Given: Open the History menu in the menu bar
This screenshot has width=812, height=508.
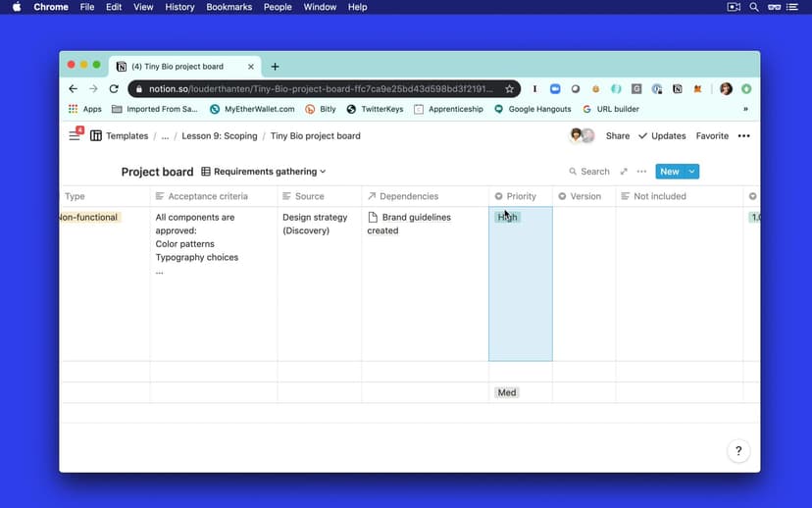Looking at the screenshot, I should (179, 7).
